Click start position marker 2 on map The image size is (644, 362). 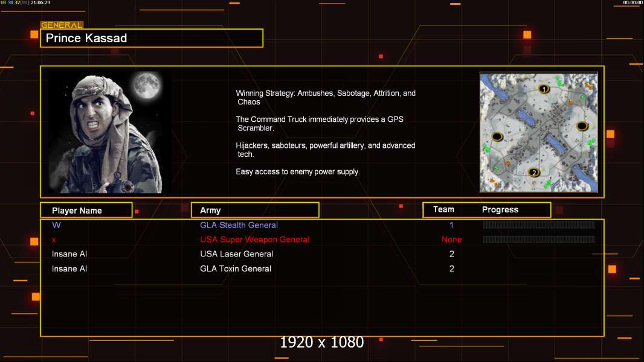533,172
